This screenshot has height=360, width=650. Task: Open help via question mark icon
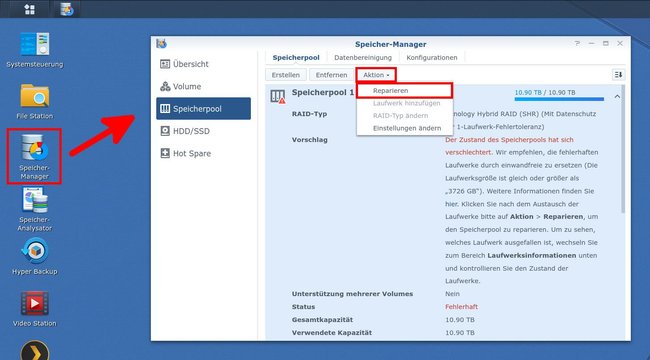[577, 44]
